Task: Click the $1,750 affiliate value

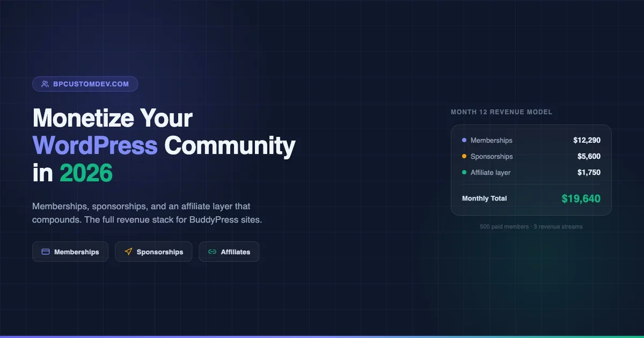Action: [x=589, y=173]
